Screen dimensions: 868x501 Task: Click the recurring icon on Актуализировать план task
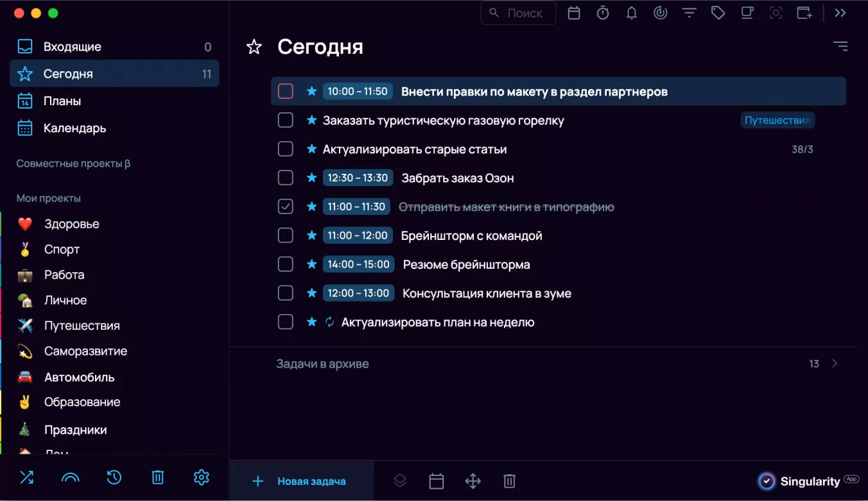pos(330,322)
